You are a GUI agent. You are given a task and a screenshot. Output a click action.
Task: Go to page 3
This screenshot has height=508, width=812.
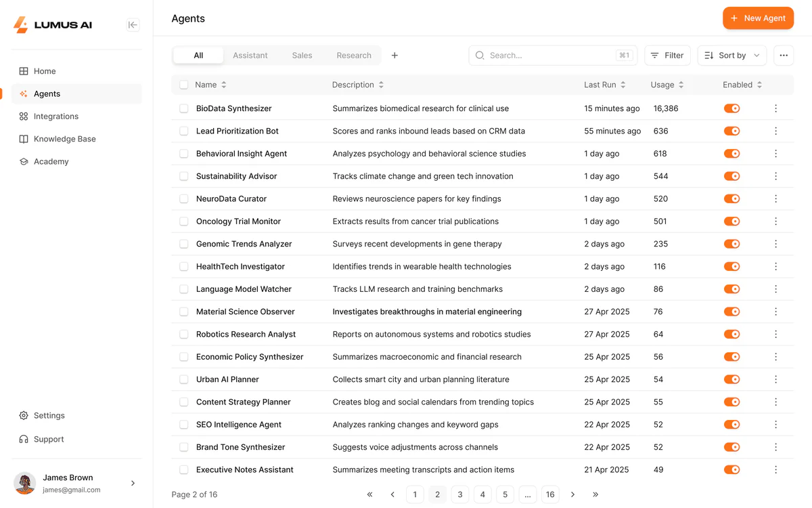pos(460,494)
